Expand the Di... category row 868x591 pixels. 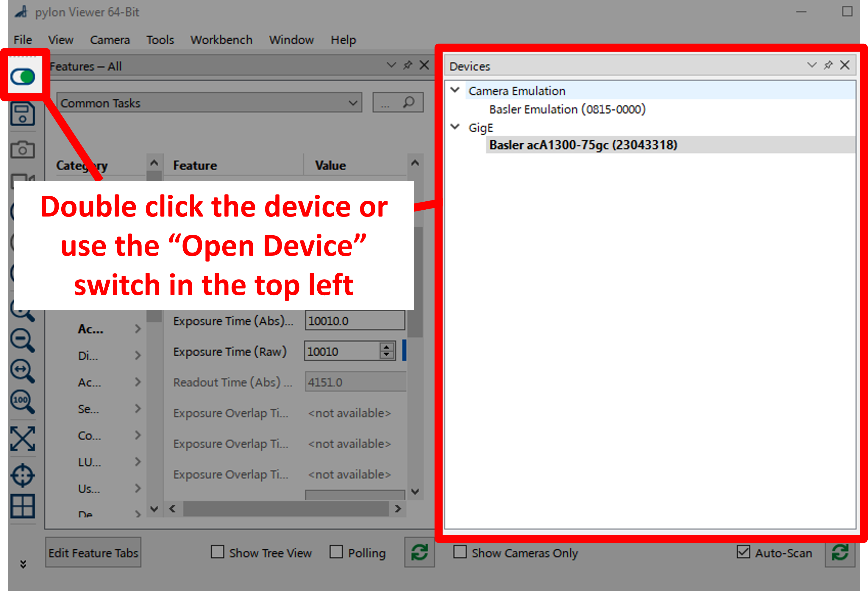pyautogui.click(x=138, y=355)
